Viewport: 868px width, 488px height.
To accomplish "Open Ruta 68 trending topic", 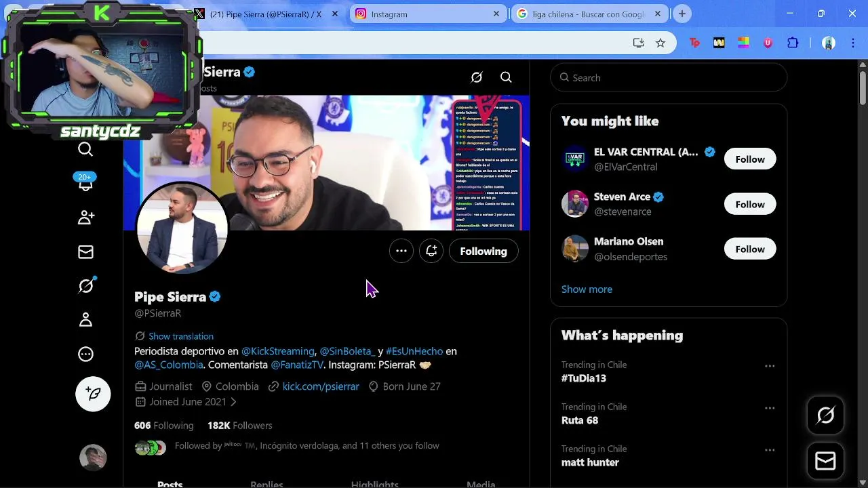I will click(580, 420).
